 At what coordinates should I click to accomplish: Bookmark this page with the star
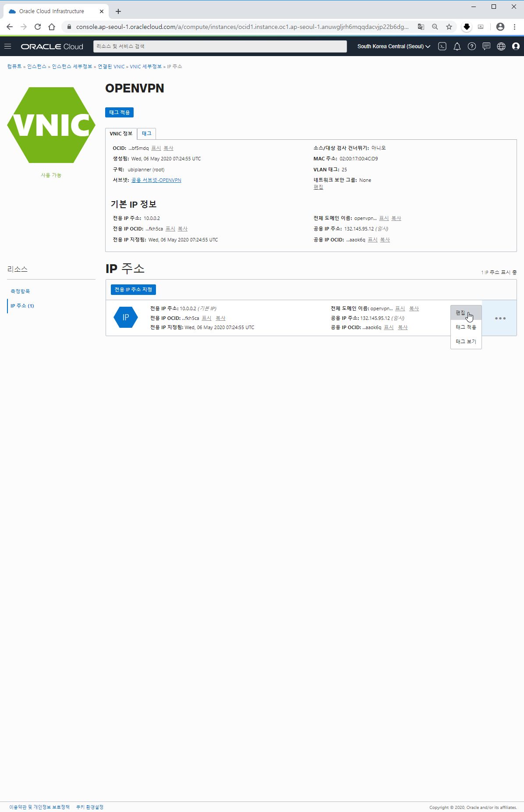[449, 27]
